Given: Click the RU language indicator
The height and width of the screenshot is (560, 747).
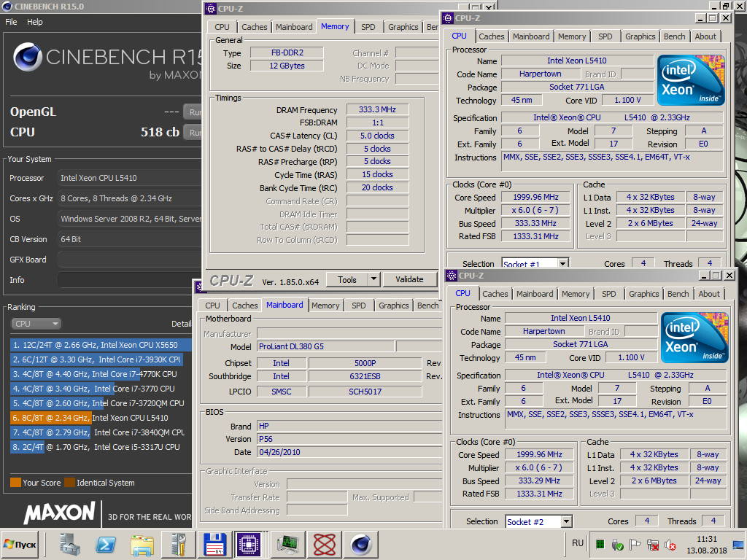Looking at the screenshot, I should pos(578,543).
